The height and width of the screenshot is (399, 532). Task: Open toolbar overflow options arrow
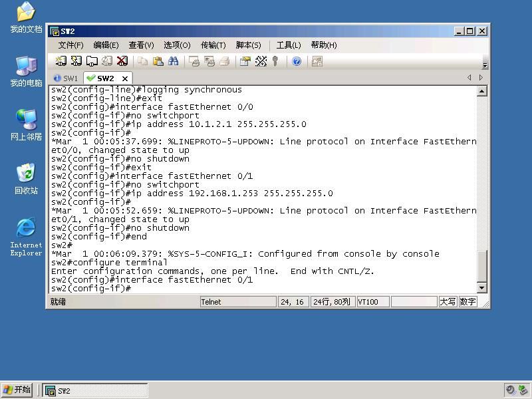click(x=485, y=65)
